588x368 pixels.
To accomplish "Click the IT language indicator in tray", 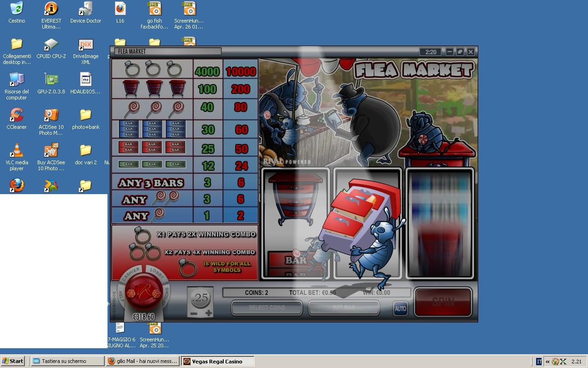I will [x=539, y=362].
